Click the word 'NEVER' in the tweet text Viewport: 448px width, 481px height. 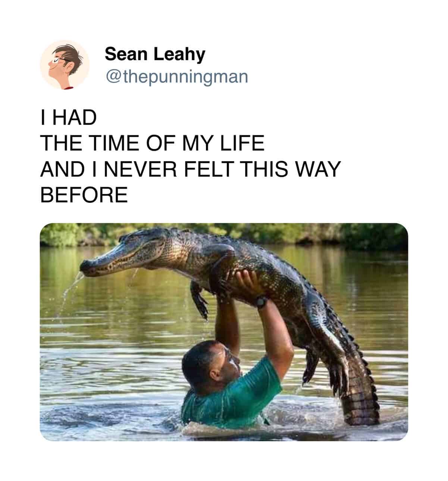[138, 169]
